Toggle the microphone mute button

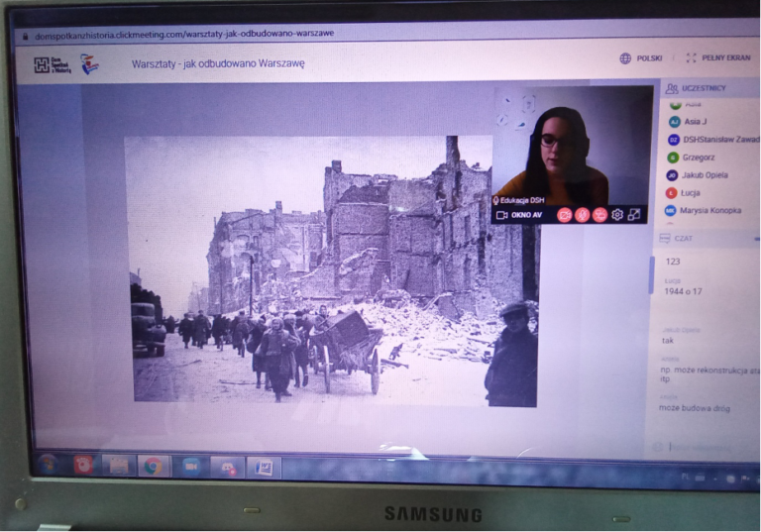coord(582,215)
